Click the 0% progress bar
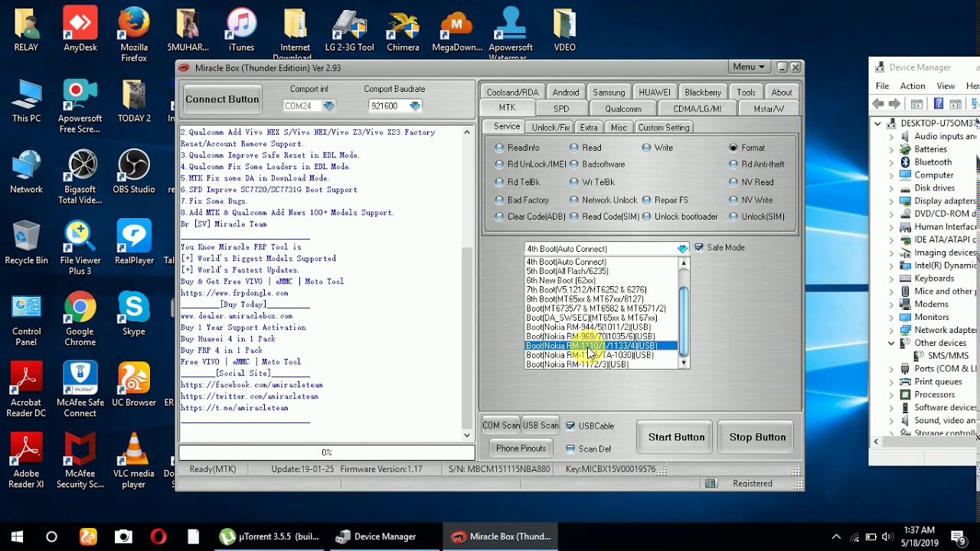980x551 pixels. click(x=327, y=452)
